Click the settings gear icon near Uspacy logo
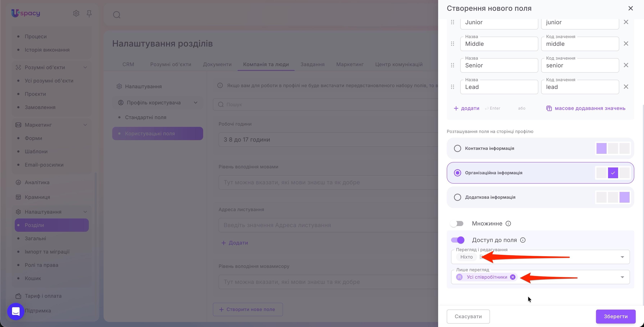The width and height of the screenshot is (644, 327). (76, 13)
